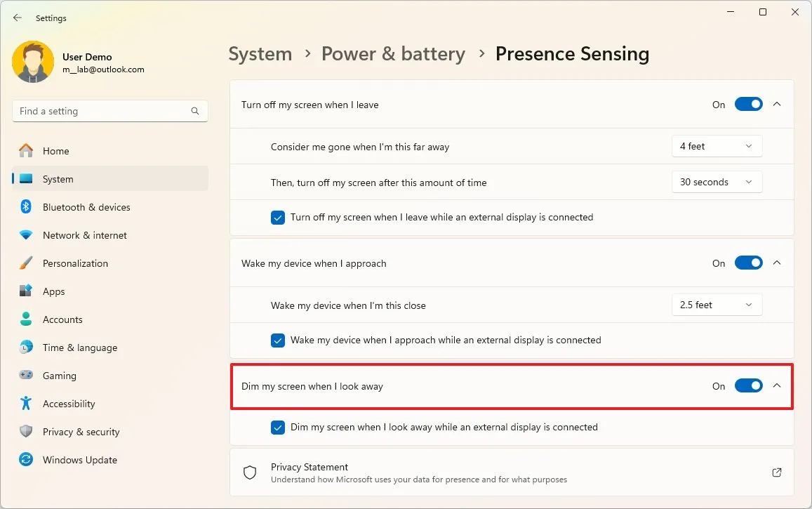Disable 'Wake my device when I approach' switch
812x509 pixels.
[x=748, y=263]
